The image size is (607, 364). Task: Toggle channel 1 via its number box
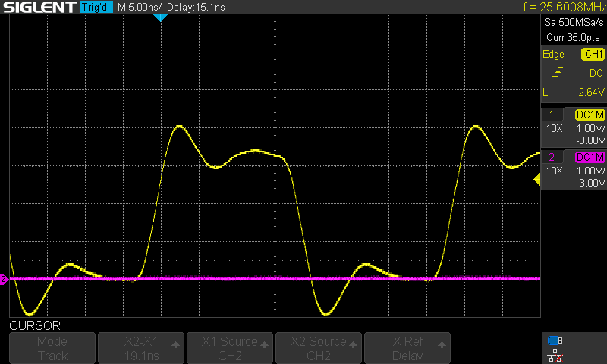tap(552, 115)
